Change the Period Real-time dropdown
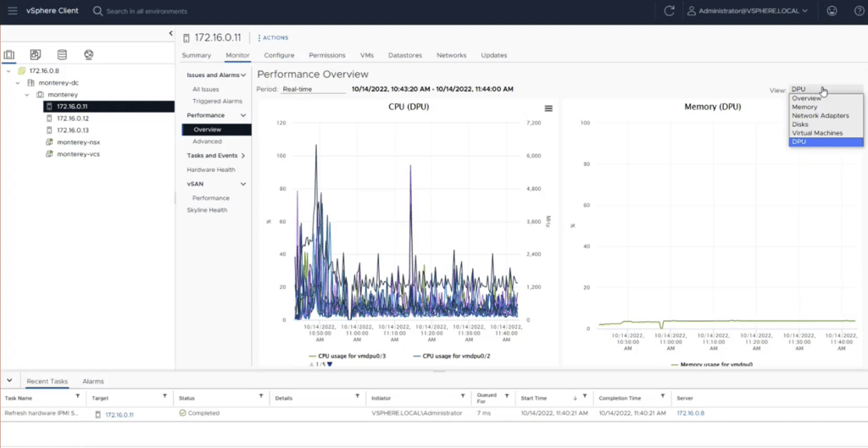This screenshot has height=448, width=868. coord(313,89)
